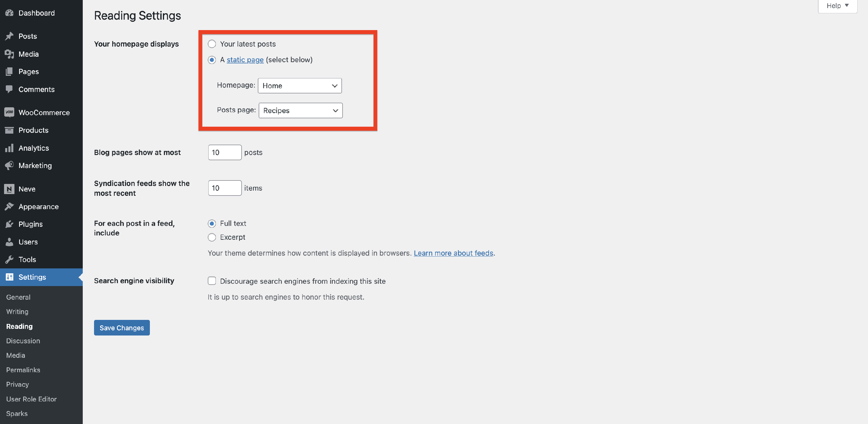The image size is (868, 424).
Task: Click the syndication feeds items number field
Action: tap(225, 188)
